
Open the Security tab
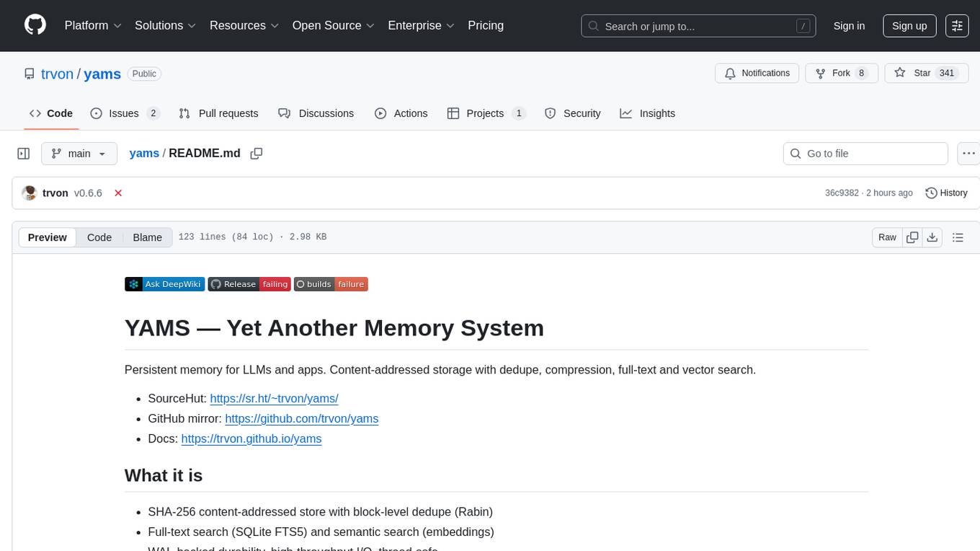(573, 113)
